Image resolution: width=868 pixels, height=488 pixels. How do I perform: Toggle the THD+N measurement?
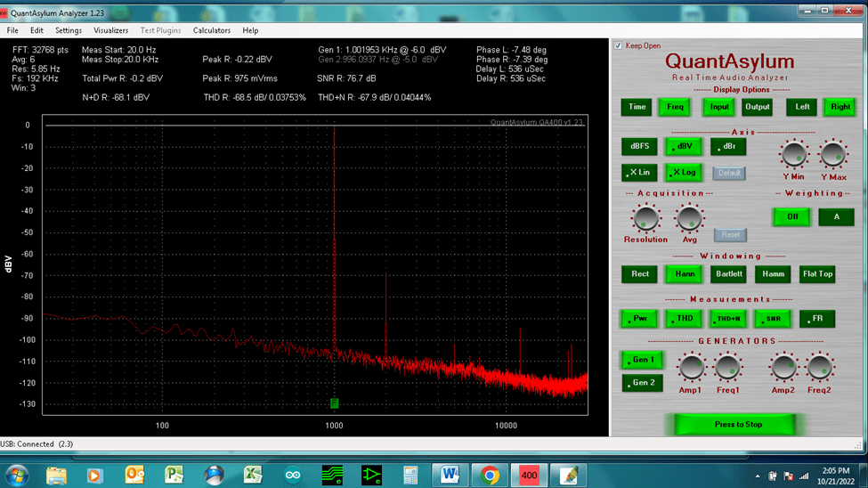click(x=728, y=319)
